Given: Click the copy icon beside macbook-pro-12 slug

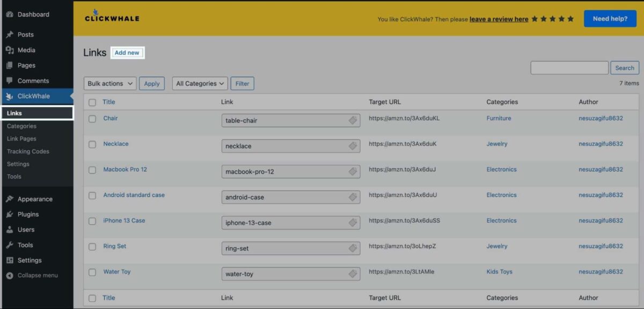Looking at the screenshot, I should 353,172.
